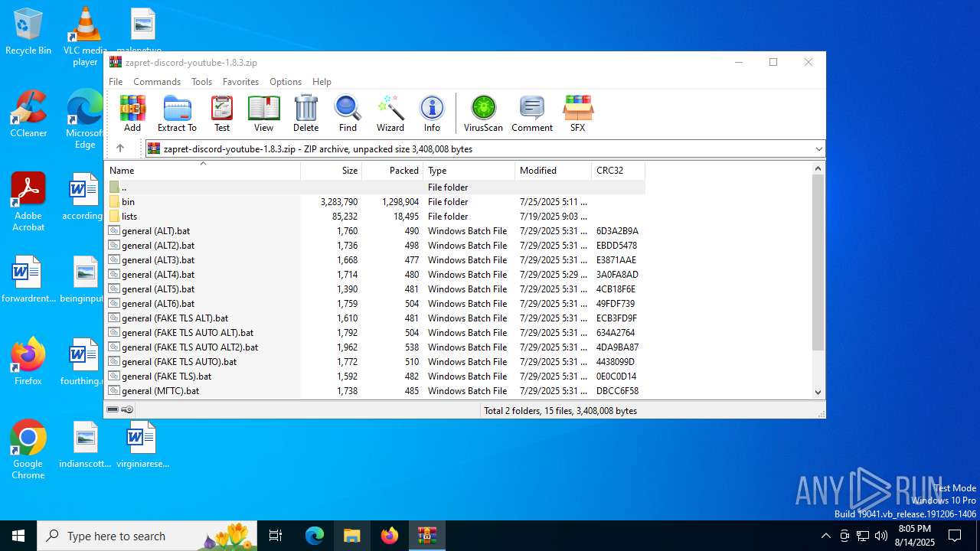Go up one folder level arrow
The image size is (980, 551).
[120, 148]
